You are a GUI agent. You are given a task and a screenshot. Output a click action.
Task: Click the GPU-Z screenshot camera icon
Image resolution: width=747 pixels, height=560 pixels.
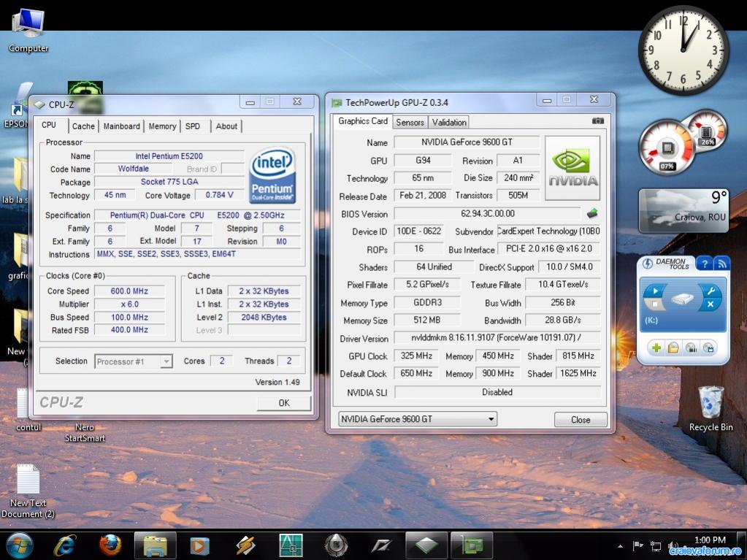[598, 121]
